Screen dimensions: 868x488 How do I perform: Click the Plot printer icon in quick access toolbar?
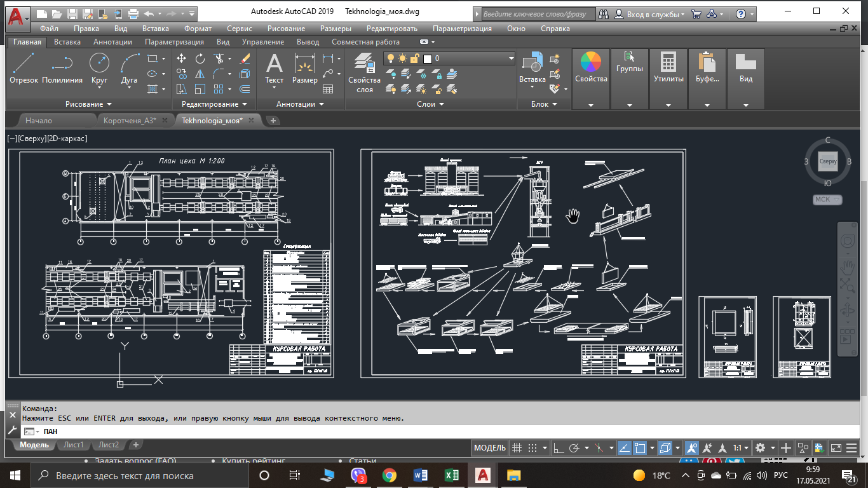tap(133, 13)
